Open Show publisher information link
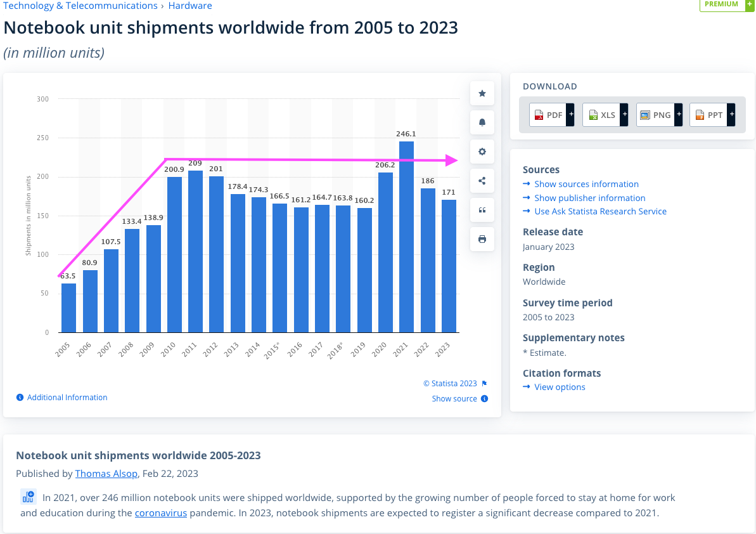 (x=590, y=198)
